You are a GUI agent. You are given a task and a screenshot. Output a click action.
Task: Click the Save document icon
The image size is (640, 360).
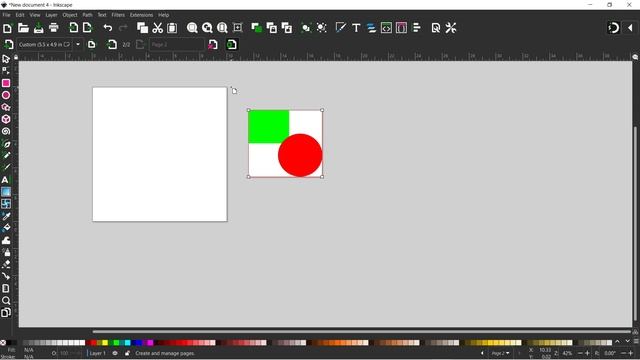pos(38,28)
